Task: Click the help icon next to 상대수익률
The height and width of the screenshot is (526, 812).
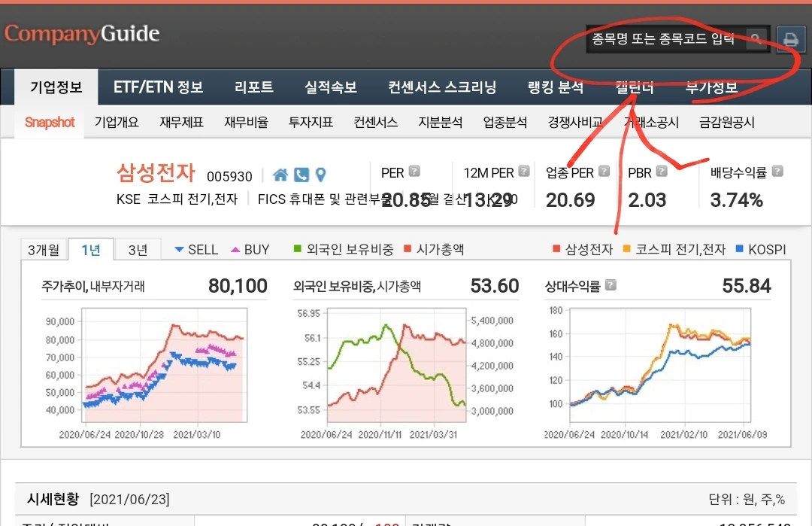Action: coord(611,285)
